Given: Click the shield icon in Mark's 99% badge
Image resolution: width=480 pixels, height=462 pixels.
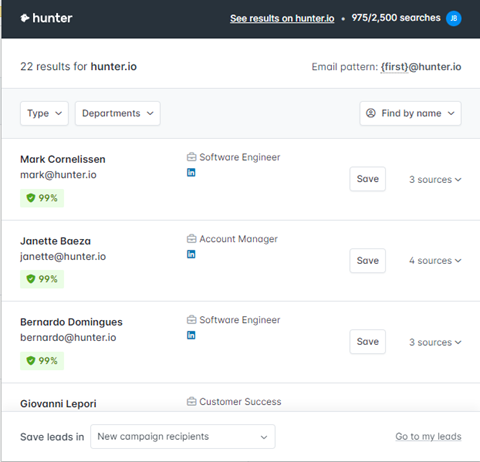Looking at the screenshot, I should [x=31, y=198].
